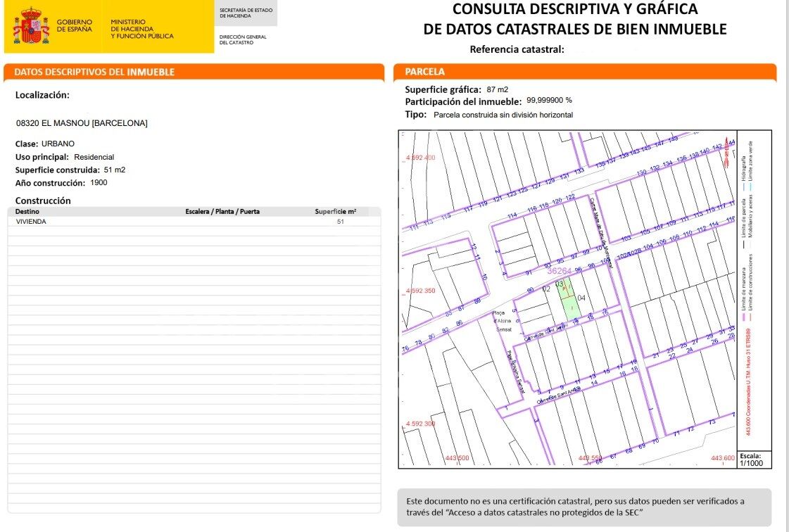This screenshot has width=789, height=532.
Task: Click the purple 'Límite de manzana' legend swatch
Action: [x=744, y=317]
